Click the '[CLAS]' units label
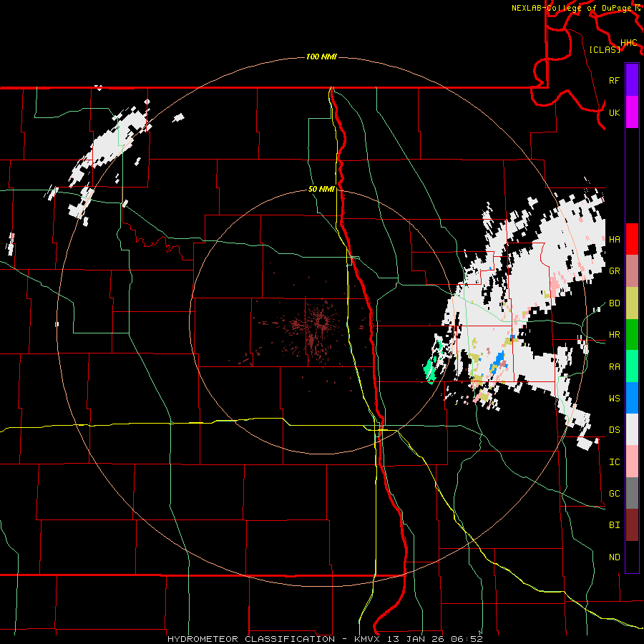The image size is (644, 644). (605, 50)
